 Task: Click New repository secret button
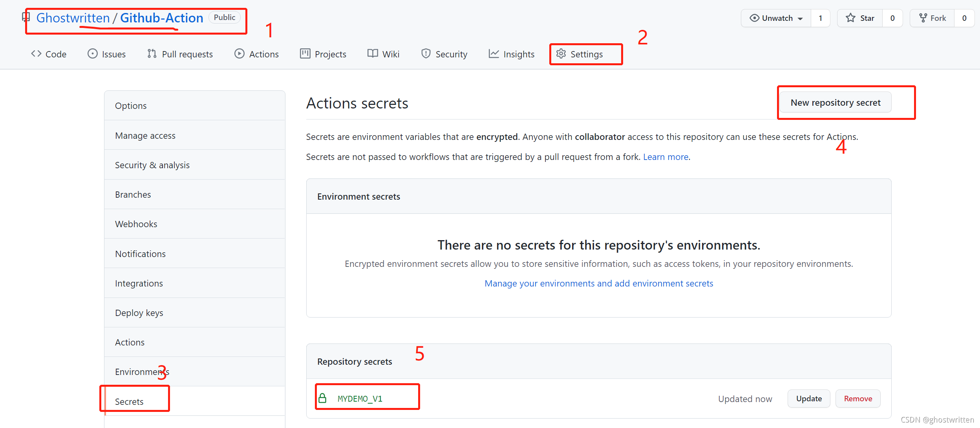pyautogui.click(x=835, y=103)
